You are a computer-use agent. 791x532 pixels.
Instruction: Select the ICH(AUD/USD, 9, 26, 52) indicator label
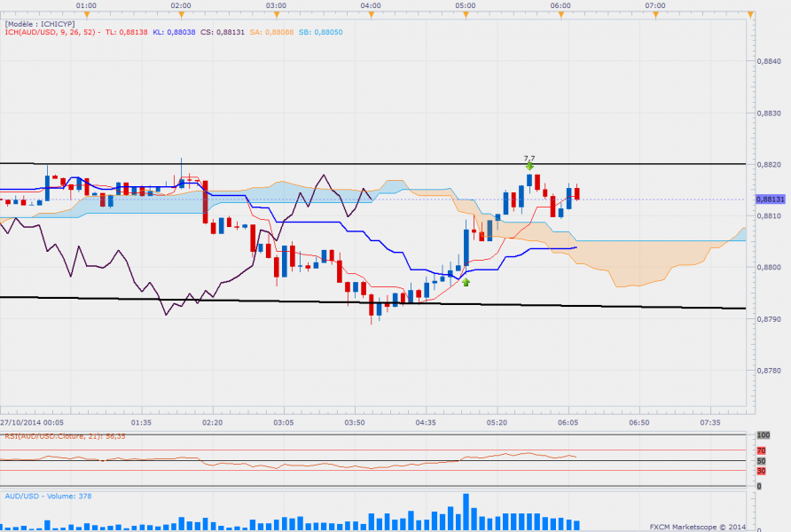pyautogui.click(x=48, y=31)
